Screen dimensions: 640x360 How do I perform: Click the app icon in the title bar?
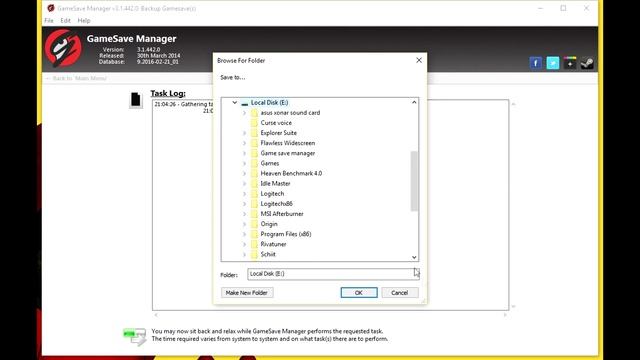(51, 8)
